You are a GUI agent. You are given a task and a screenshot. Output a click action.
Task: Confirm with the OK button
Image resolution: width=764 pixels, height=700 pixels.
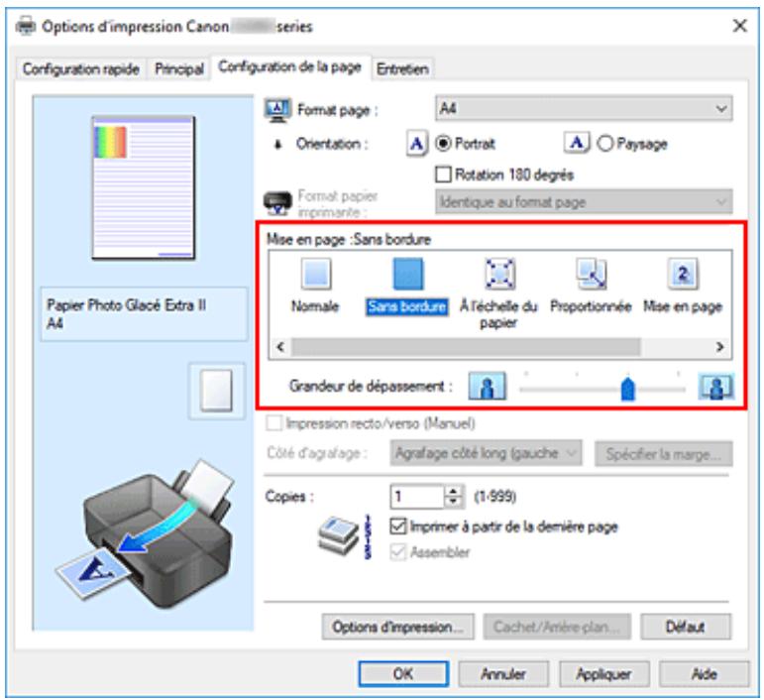[403, 674]
